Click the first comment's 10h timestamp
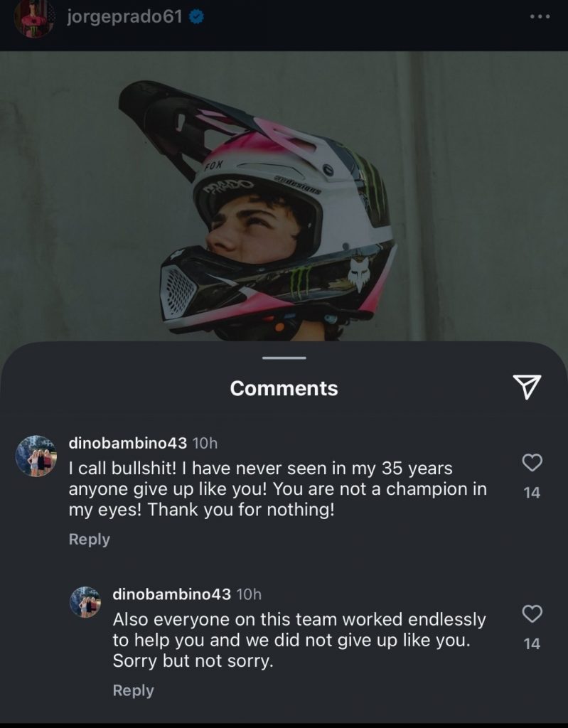The width and height of the screenshot is (568, 728). coord(205,443)
